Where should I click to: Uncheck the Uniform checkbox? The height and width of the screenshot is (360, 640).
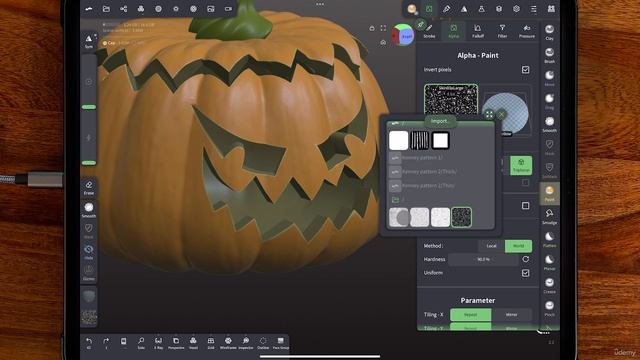pos(525,273)
